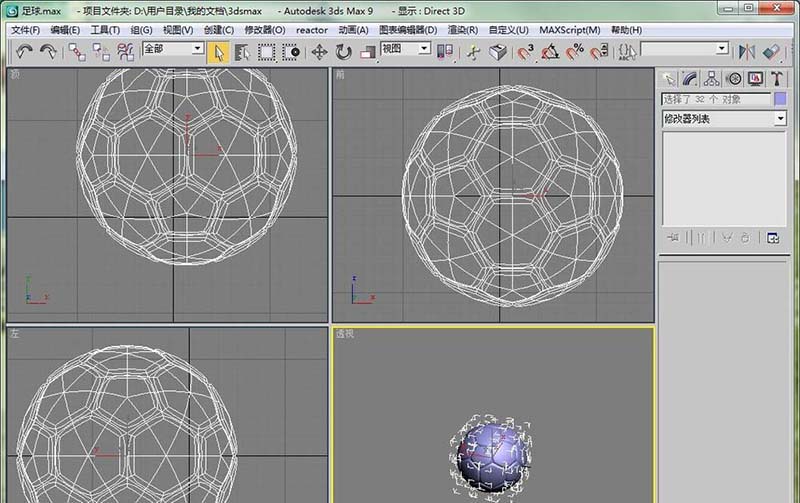The height and width of the screenshot is (503, 800).
Task: Click the Mirror tool icon
Action: click(746, 52)
